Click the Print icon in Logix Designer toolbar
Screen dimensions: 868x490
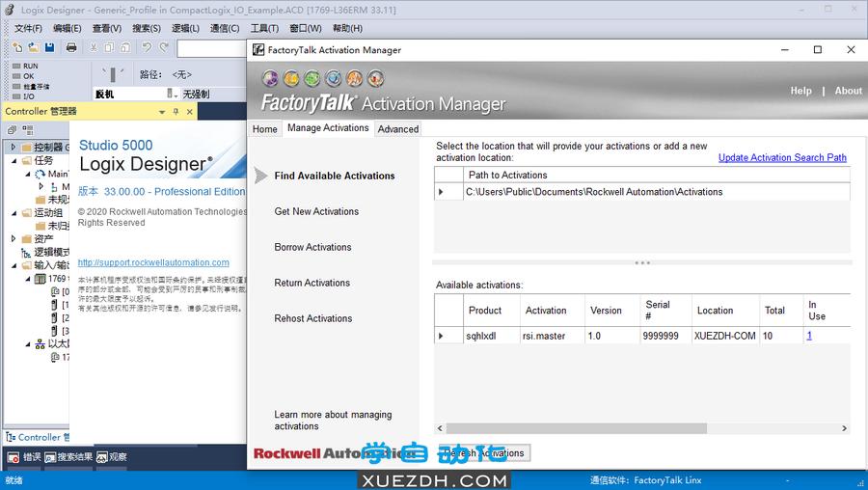pyautogui.click(x=71, y=47)
